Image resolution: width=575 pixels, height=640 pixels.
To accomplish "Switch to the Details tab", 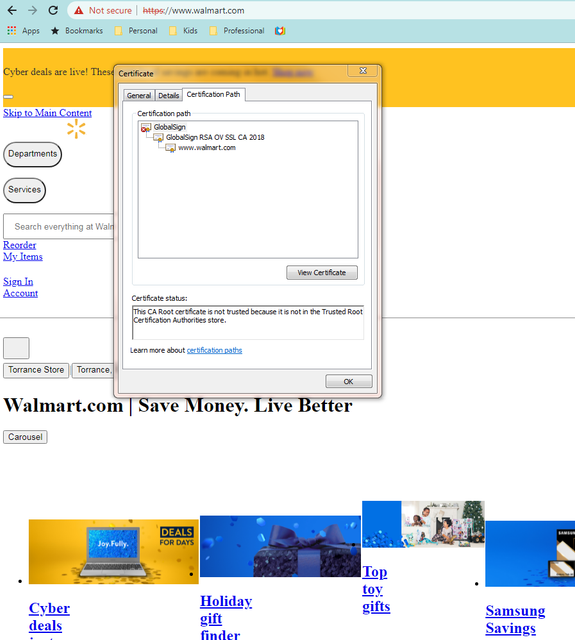I will point(169,96).
